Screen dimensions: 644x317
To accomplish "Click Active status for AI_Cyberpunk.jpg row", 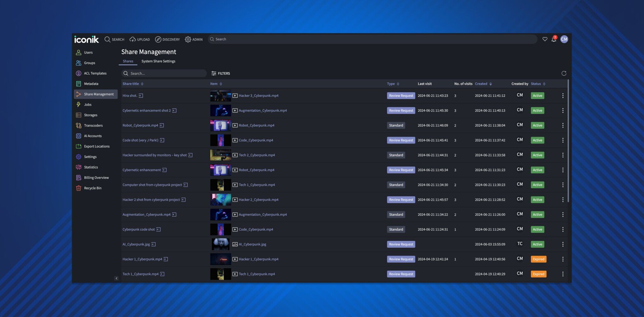I will click(x=537, y=244).
